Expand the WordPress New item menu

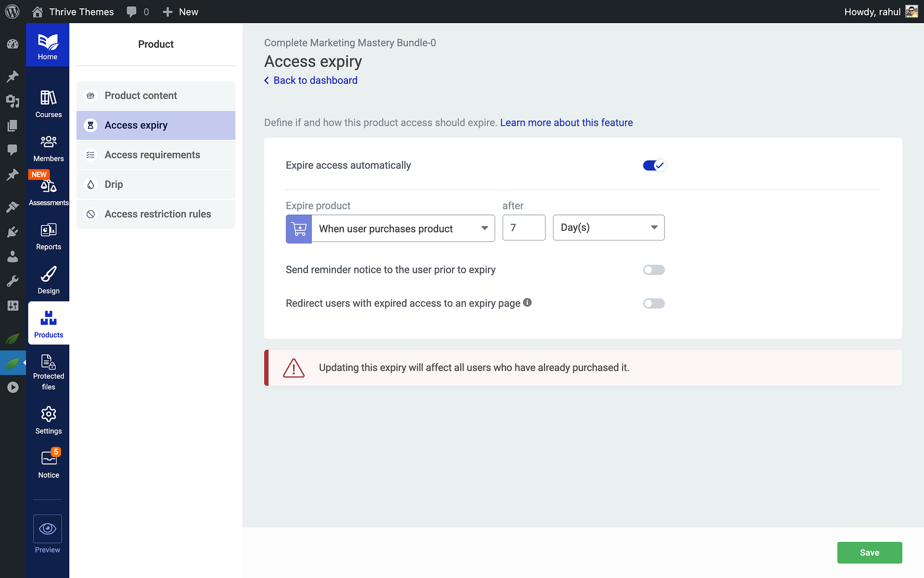click(x=180, y=12)
